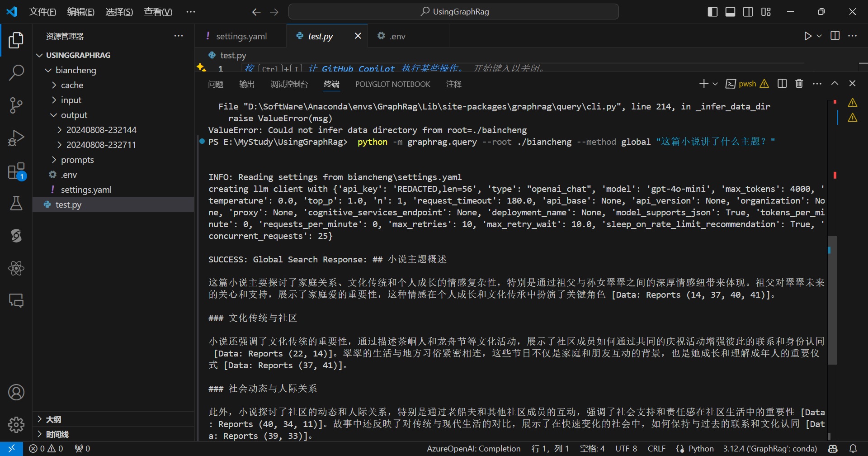Close the test.py editor tab
868x456 pixels.
coord(358,36)
